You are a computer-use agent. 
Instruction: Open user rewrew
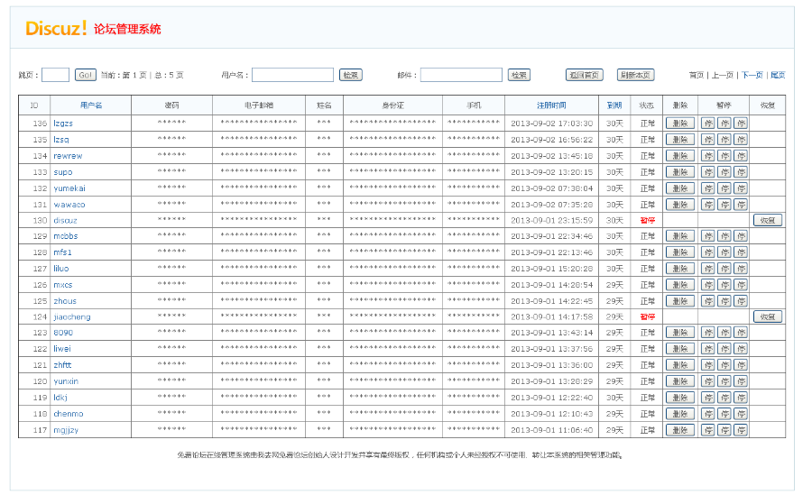68,156
